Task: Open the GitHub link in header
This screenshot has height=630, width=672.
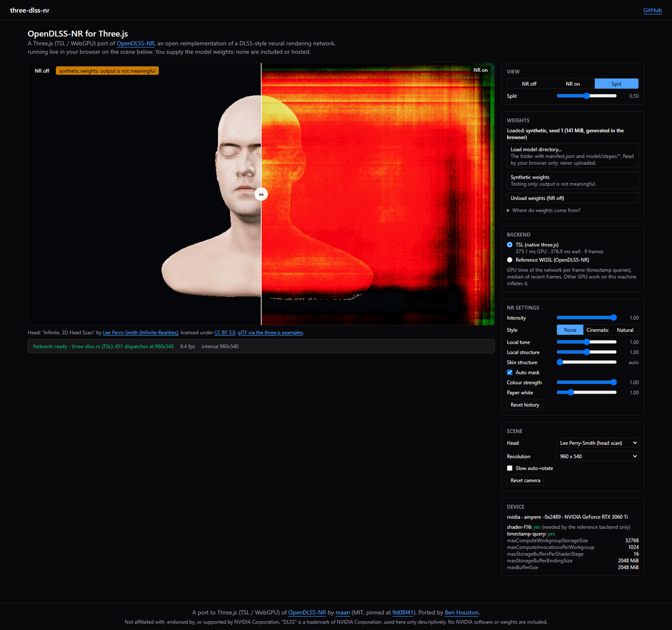Action: (652, 10)
